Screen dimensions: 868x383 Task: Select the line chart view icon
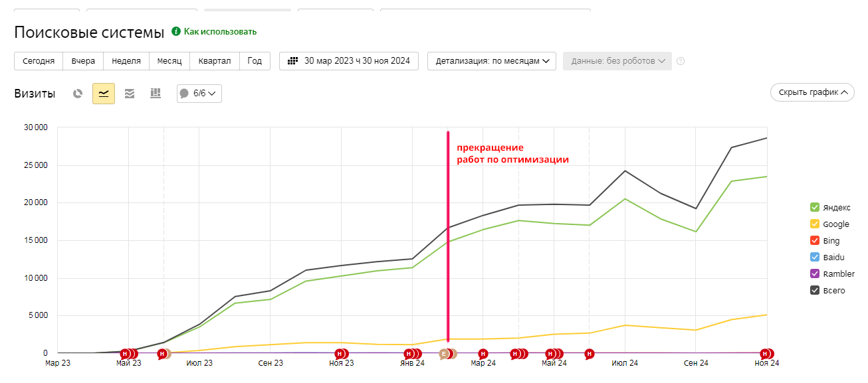tap(104, 94)
